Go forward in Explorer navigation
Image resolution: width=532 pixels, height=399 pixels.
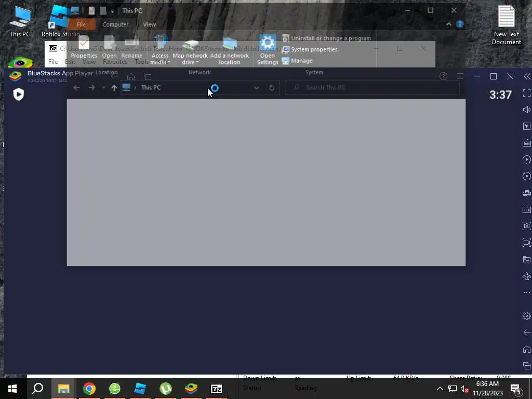coord(91,87)
